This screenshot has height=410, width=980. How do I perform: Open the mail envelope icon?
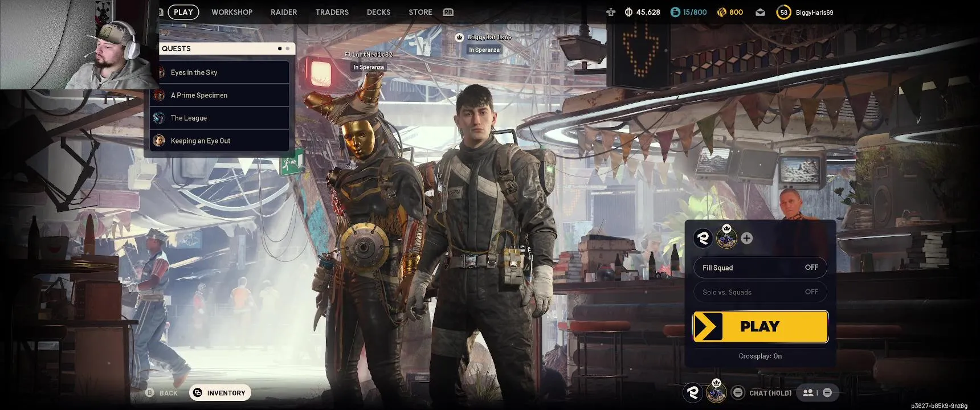[760, 12]
